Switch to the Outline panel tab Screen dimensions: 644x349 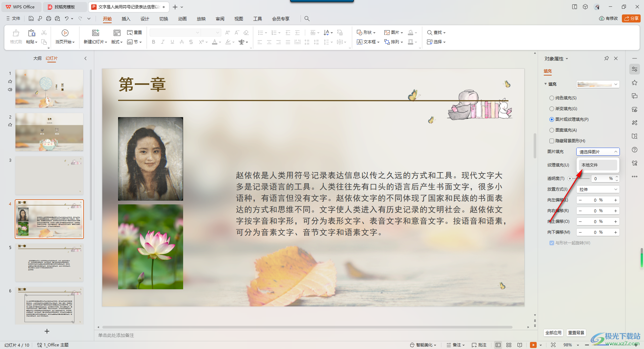[x=38, y=58]
